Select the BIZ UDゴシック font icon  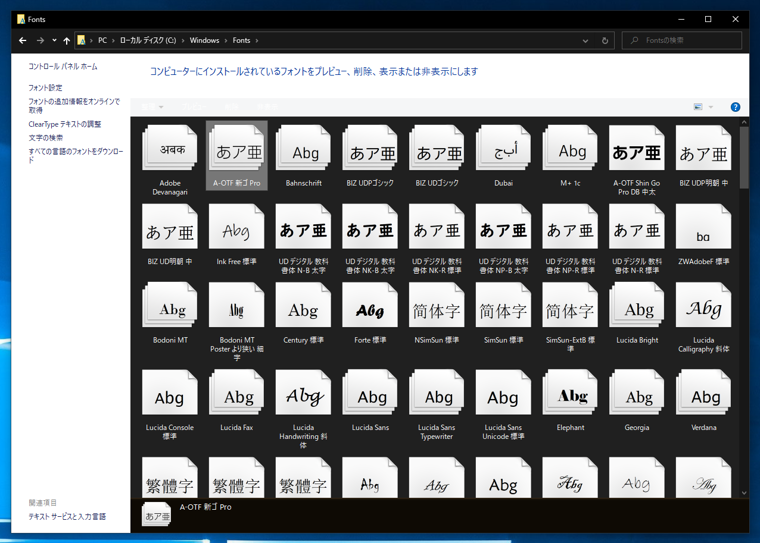(437, 148)
